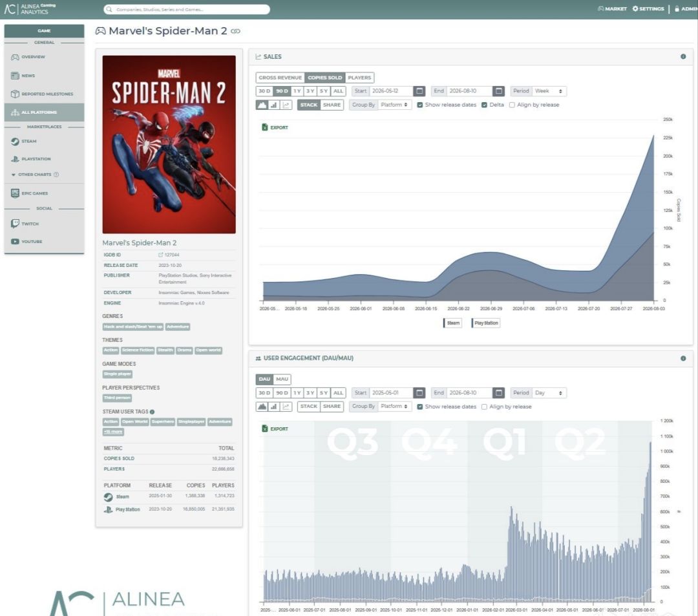
Task: Click the link icon beside game title
Action: 235,31
